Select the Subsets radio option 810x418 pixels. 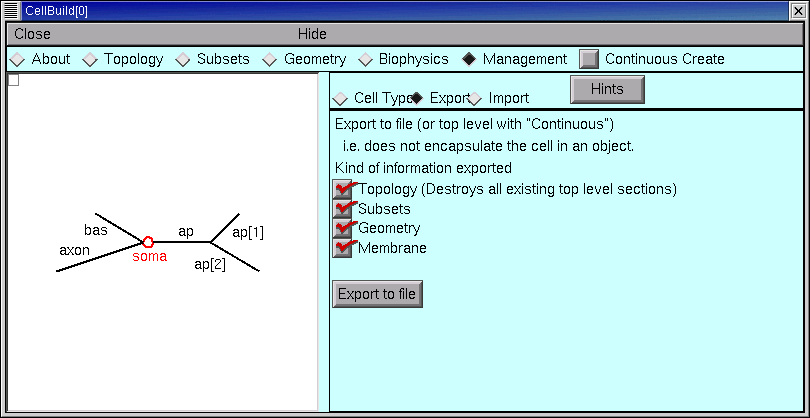pyautogui.click(x=183, y=59)
